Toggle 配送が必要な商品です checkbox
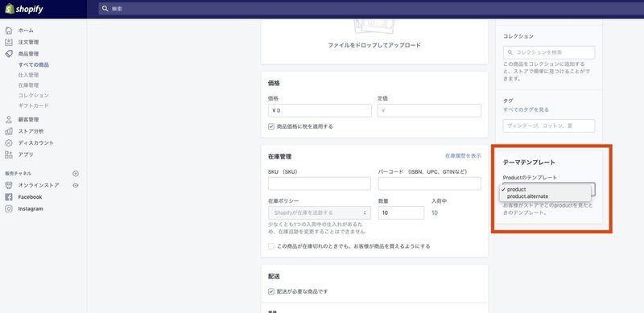Screen dimensions: 644x313 pyautogui.click(x=271, y=291)
